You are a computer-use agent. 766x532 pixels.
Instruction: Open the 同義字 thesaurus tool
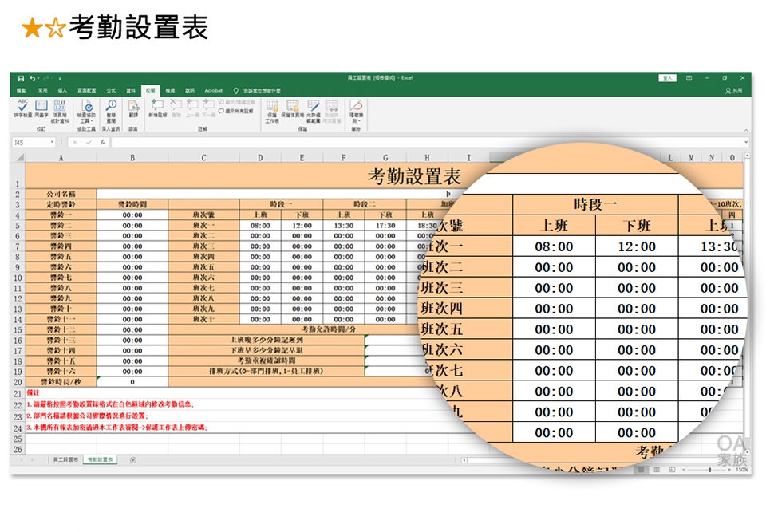pos(41,107)
